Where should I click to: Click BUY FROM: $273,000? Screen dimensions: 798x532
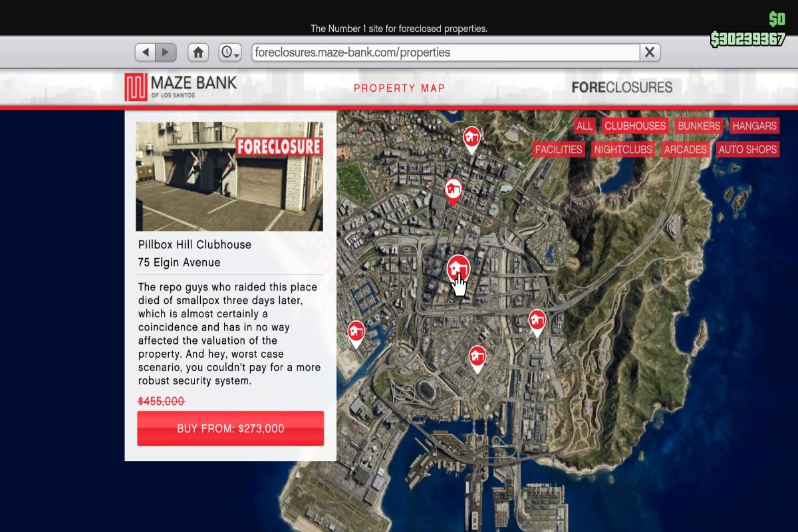coord(230,428)
